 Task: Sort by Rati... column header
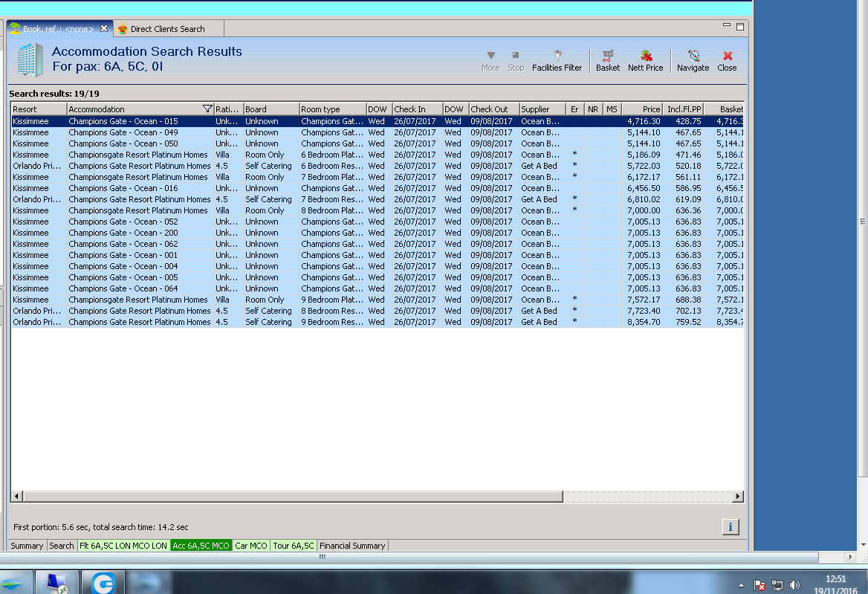coord(229,109)
